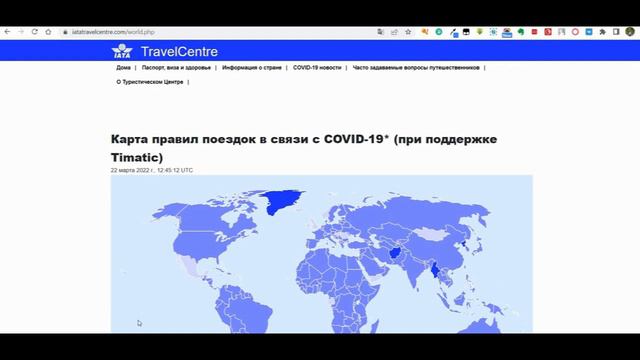Image resolution: width=640 pixels, height=360 pixels.
Task: Open the plain red square extension icon
Action: click(x=534, y=32)
